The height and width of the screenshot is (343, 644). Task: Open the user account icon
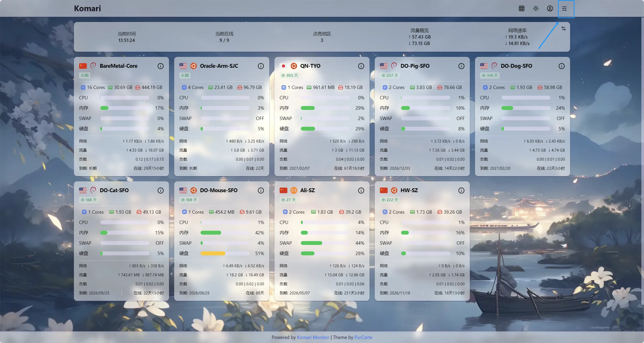(x=550, y=9)
